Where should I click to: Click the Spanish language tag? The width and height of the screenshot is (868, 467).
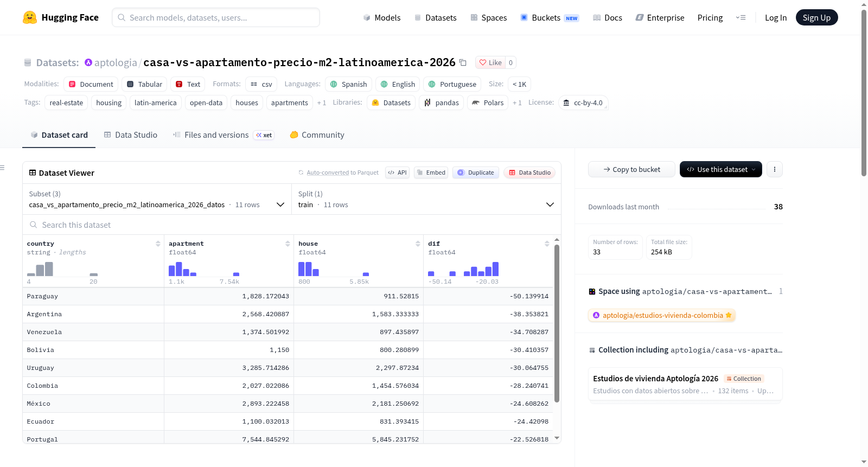coord(348,84)
